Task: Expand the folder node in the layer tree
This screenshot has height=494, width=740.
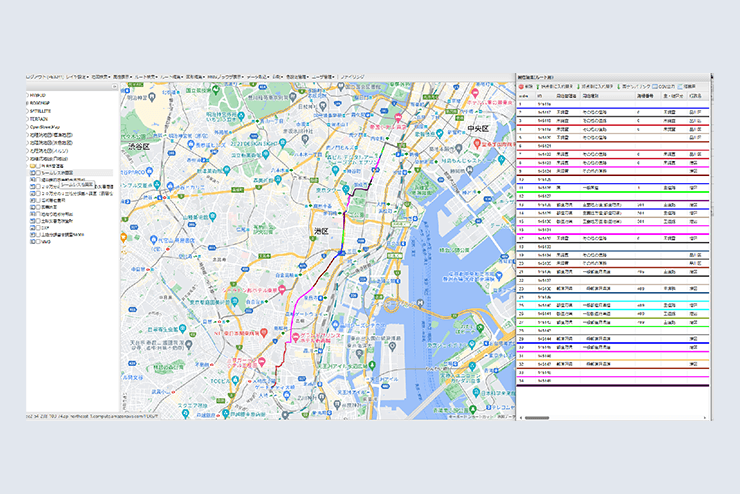Action: tap(27, 166)
